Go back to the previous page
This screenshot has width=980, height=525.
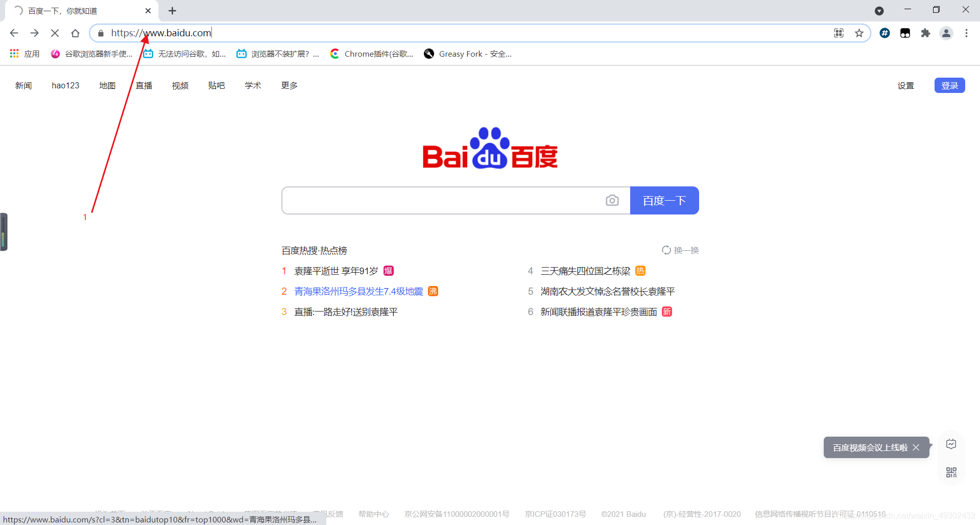(14, 33)
